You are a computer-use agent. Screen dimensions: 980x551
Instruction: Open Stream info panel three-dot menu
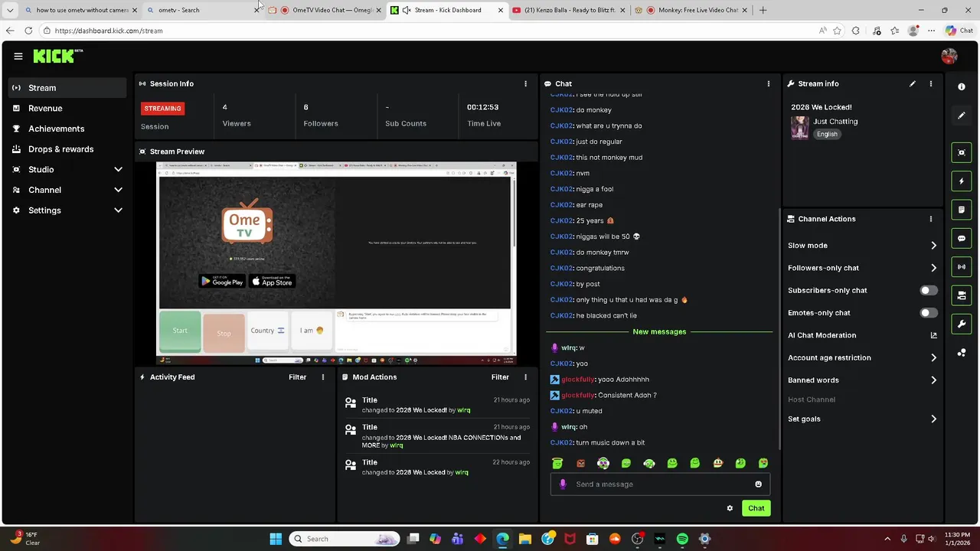(x=931, y=83)
